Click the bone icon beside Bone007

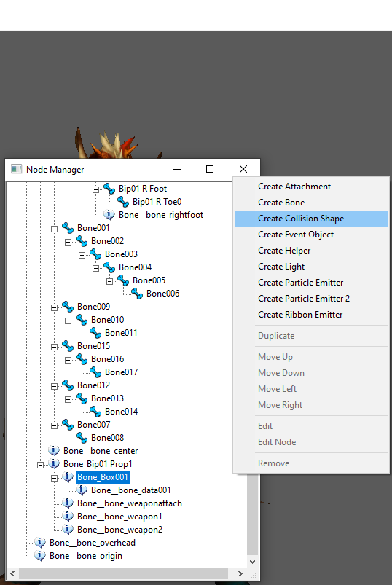click(x=68, y=425)
